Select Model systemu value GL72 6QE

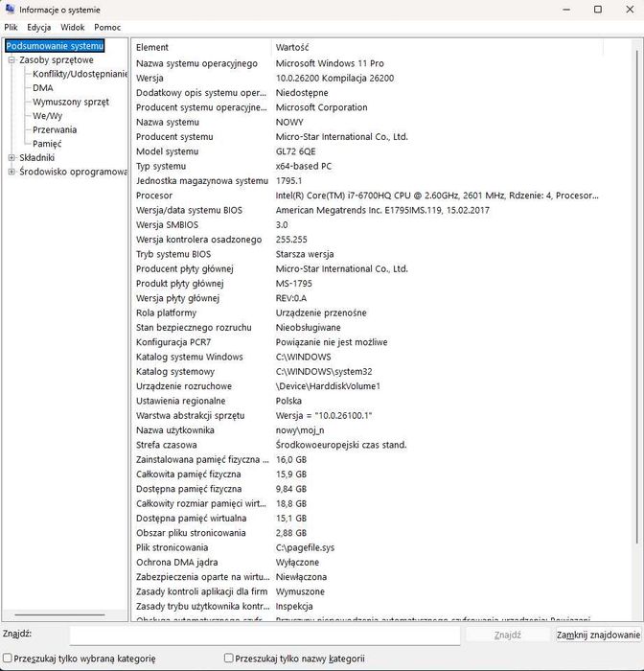[296, 151]
